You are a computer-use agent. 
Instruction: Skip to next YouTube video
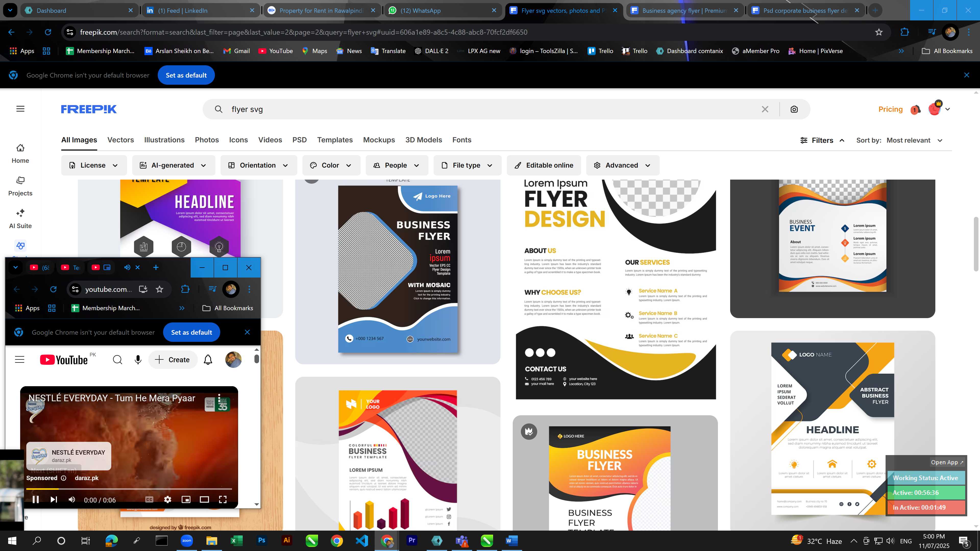pos(54,500)
